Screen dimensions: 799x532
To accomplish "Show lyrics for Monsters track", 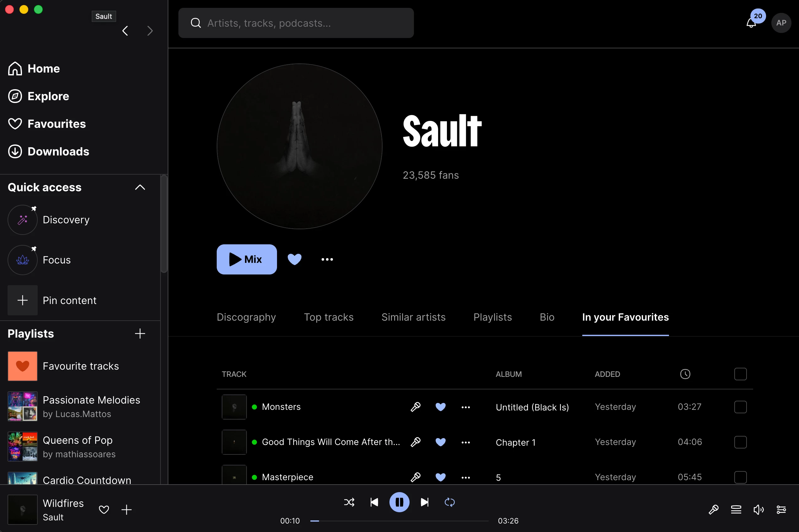I will (x=416, y=407).
